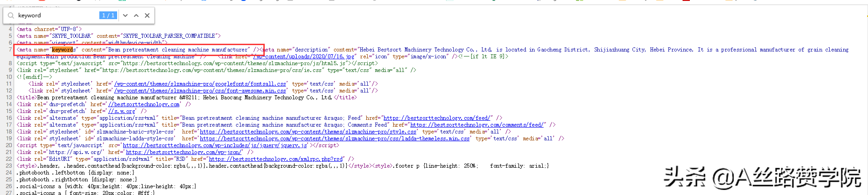Open the jquery.js script link
The image size is (868, 195).
(x=215, y=145)
